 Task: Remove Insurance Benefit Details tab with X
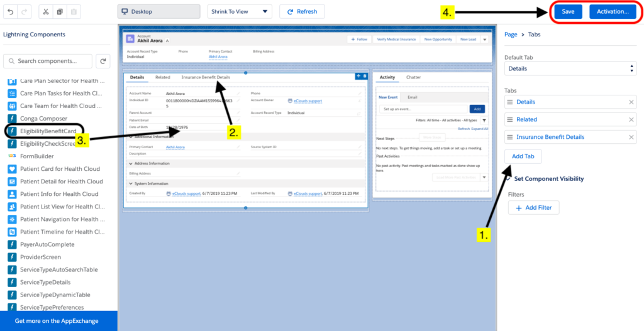click(631, 137)
